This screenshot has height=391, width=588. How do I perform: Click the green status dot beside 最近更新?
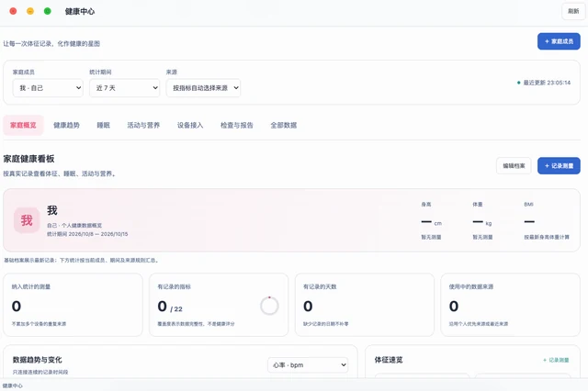point(518,83)
